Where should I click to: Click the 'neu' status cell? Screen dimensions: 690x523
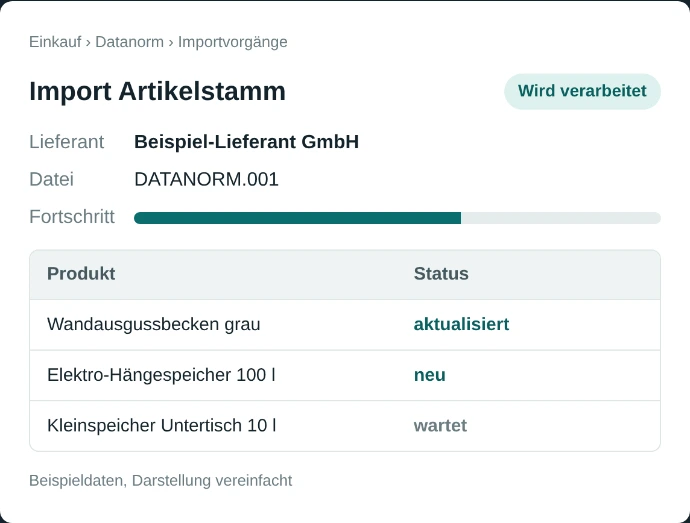pyautogui.click(x=429, y=375)
